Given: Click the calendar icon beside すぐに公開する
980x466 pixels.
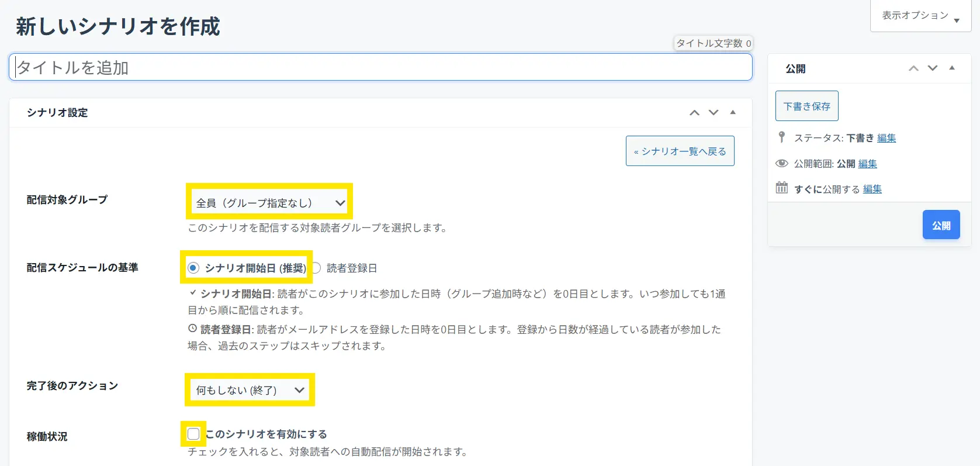Looking at the screenshot, I should (781, 188).
